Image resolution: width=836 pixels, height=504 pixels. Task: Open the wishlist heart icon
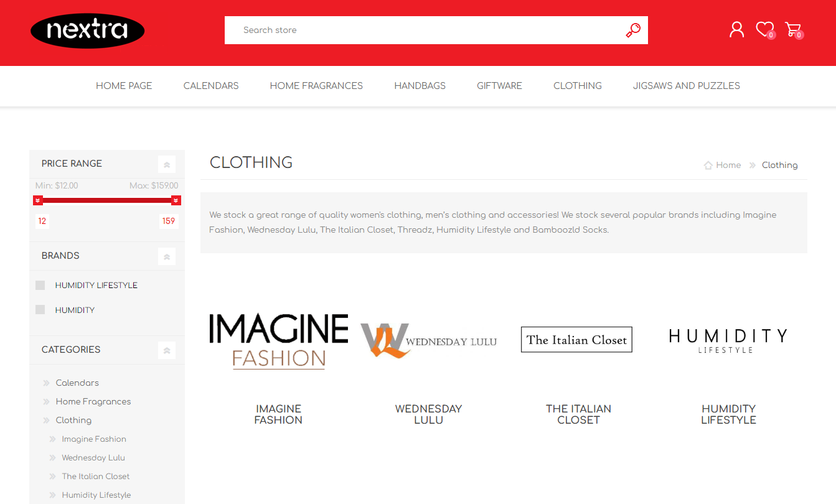coord(764,29)
